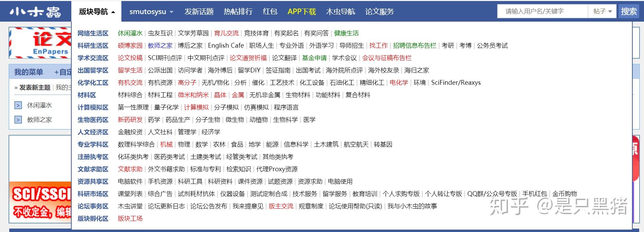Open 发新话题 in the top navigation

199,12
